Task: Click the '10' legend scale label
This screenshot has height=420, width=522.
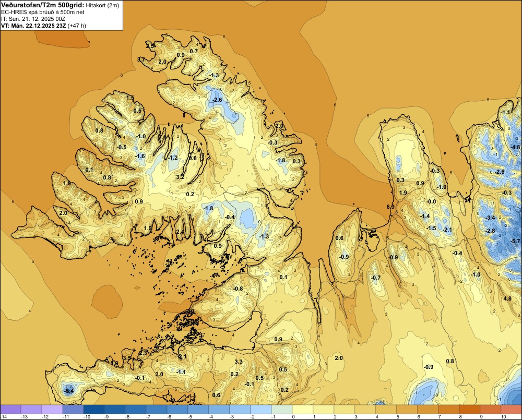Action: click(503, 417)
